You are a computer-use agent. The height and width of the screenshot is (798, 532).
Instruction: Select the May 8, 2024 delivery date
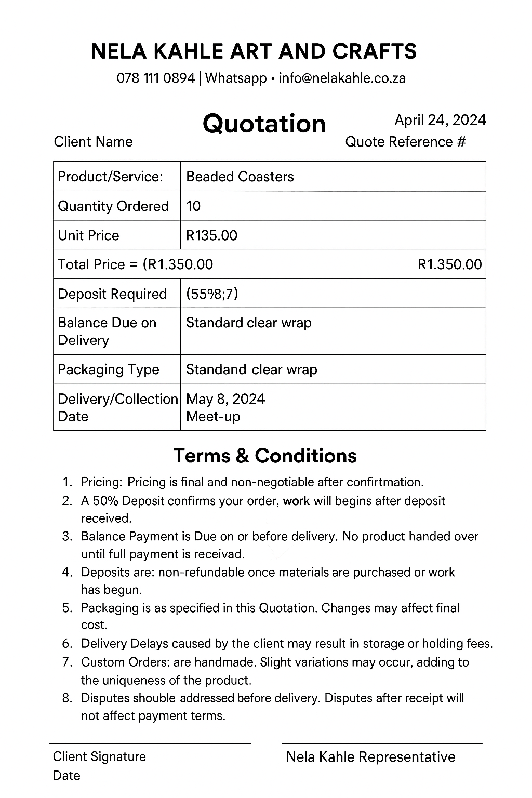tap(225, 399)
